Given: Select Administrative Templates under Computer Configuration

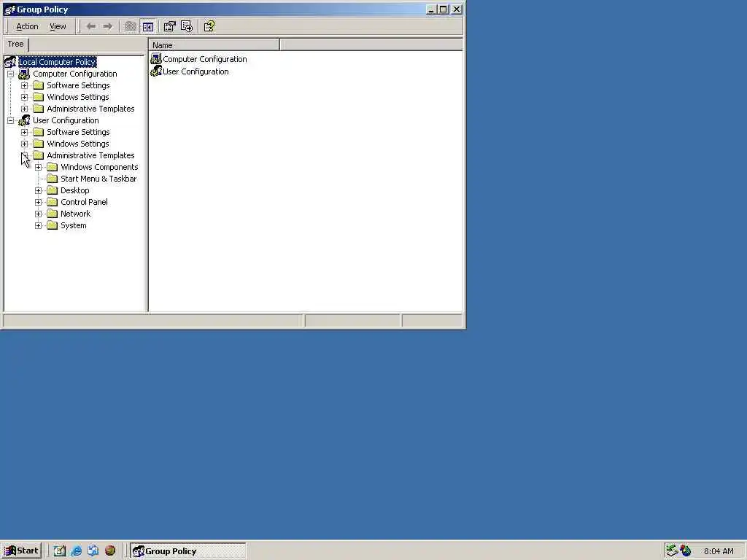Looking at the screenshot, I should coord(90,109).
